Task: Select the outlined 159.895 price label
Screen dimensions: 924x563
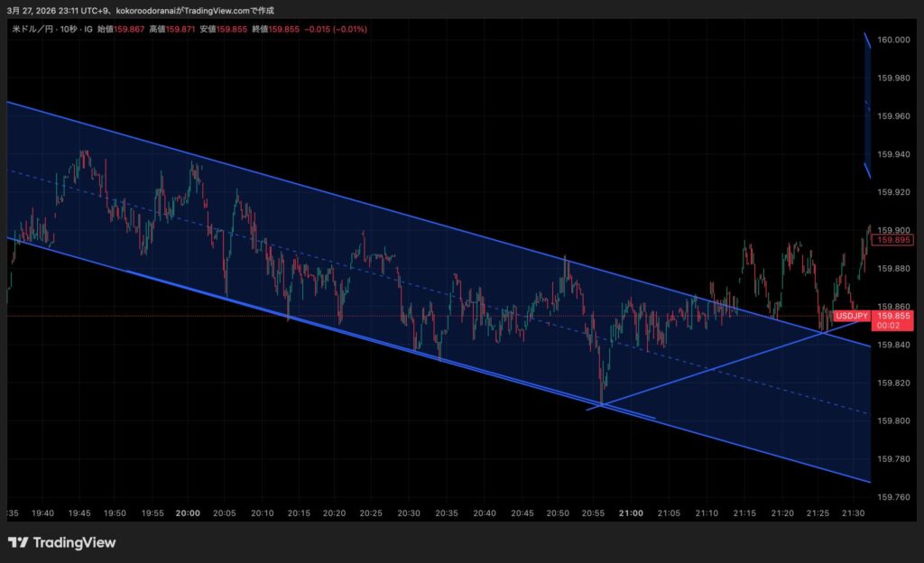Action: point(893,239)
